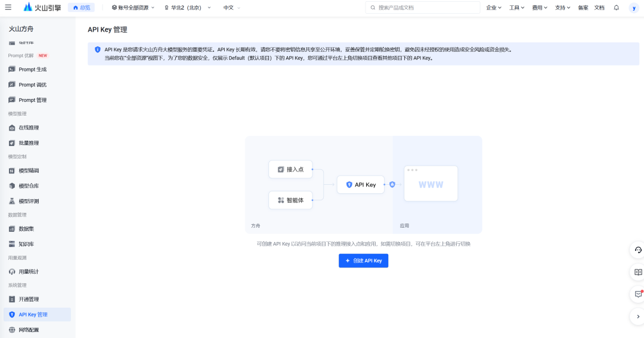Viewport: 644px width, 338px height.
Task: Click the 应用 label in diagram
Action: [x=404, y=225]
